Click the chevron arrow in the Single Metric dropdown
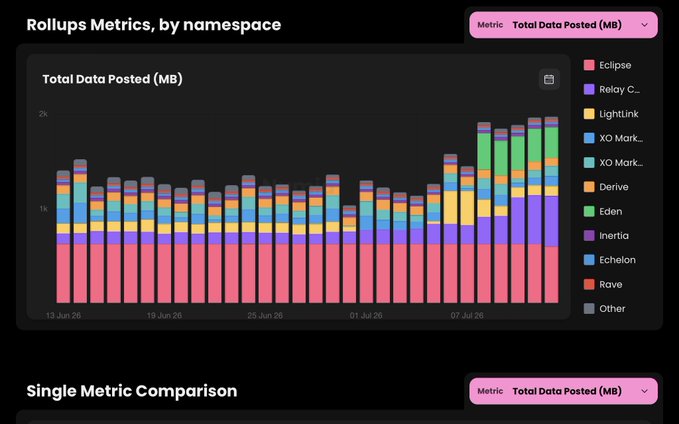 pos(644,391)
